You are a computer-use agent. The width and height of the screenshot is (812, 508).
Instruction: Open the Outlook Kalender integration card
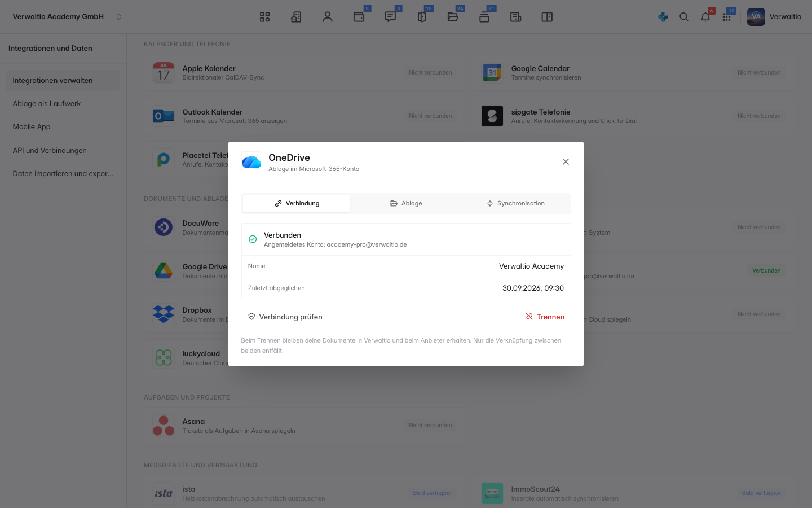(305, 116)
